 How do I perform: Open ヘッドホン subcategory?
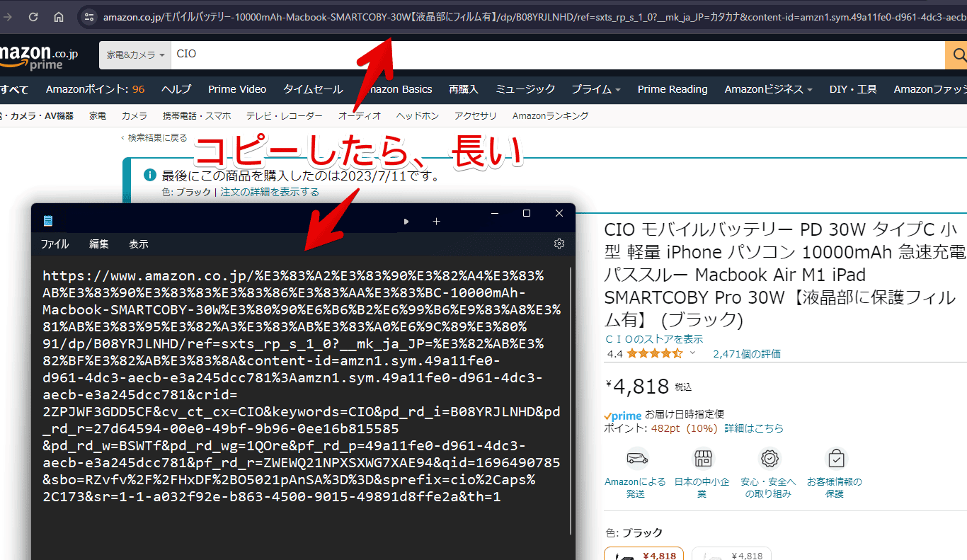pyautogui.click(x=418, y=115)
